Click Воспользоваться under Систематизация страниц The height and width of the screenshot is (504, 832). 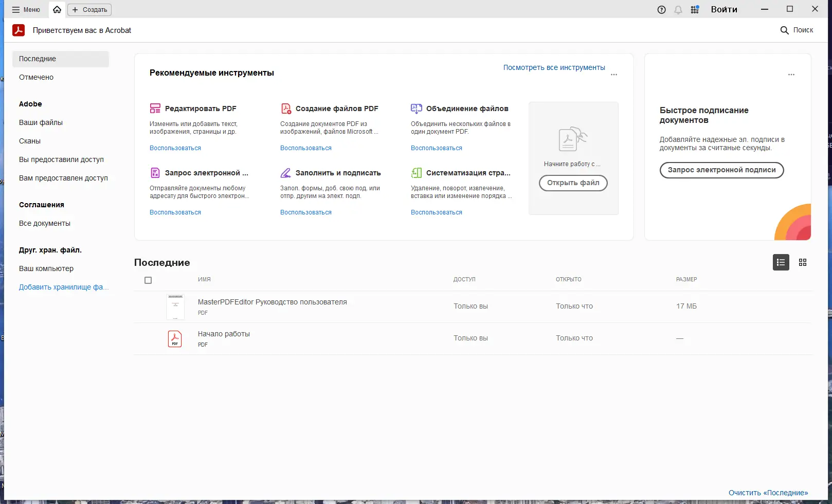[x=437, y=212]
